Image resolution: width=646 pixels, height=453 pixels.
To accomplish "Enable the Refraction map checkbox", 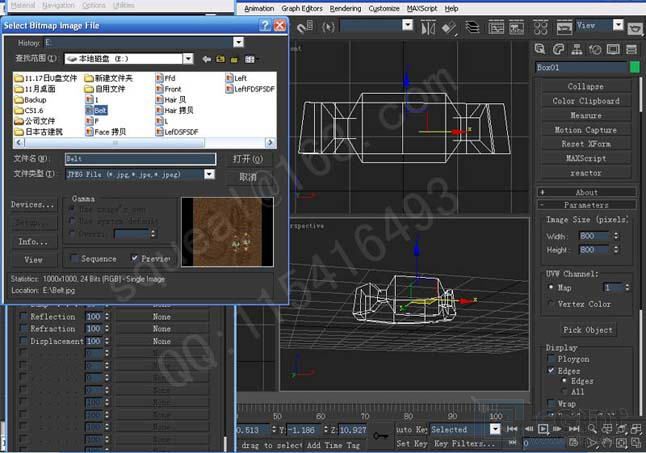I will [24, 329].
